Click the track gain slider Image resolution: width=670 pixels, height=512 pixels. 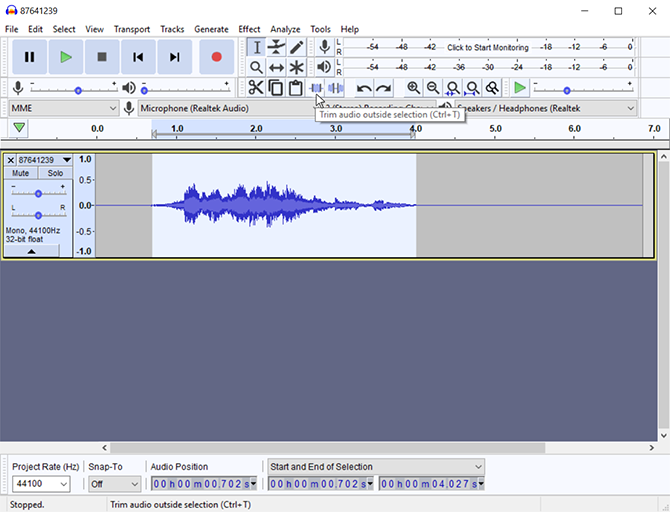click(x=38, y=193)
